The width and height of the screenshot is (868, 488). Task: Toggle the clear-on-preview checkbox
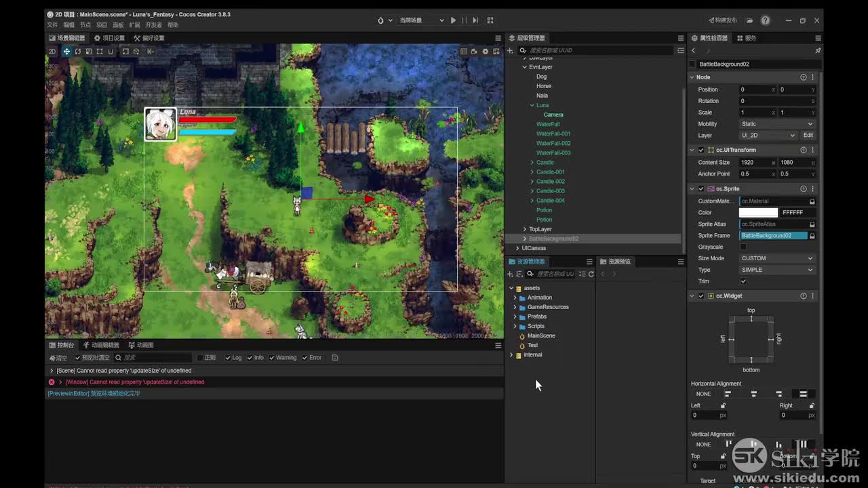[77, 358]
